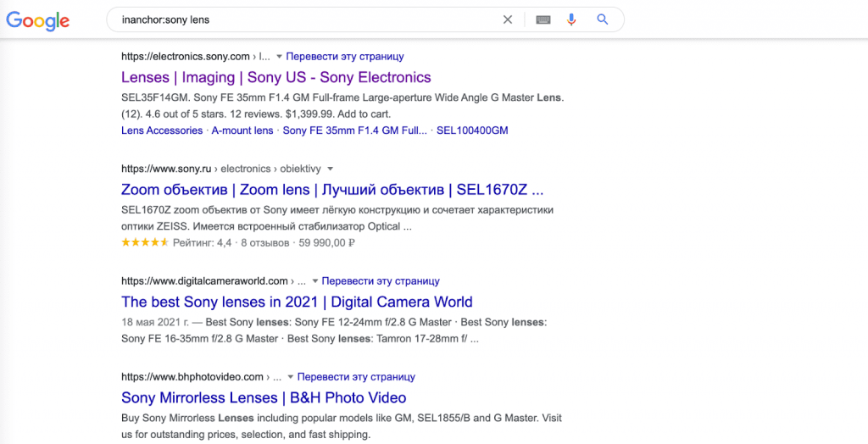This screenshot has width=868, height=444.
Task: Expand dropdown arrow next to electronics.sony.com URL
Action: (x=279, y=57)
